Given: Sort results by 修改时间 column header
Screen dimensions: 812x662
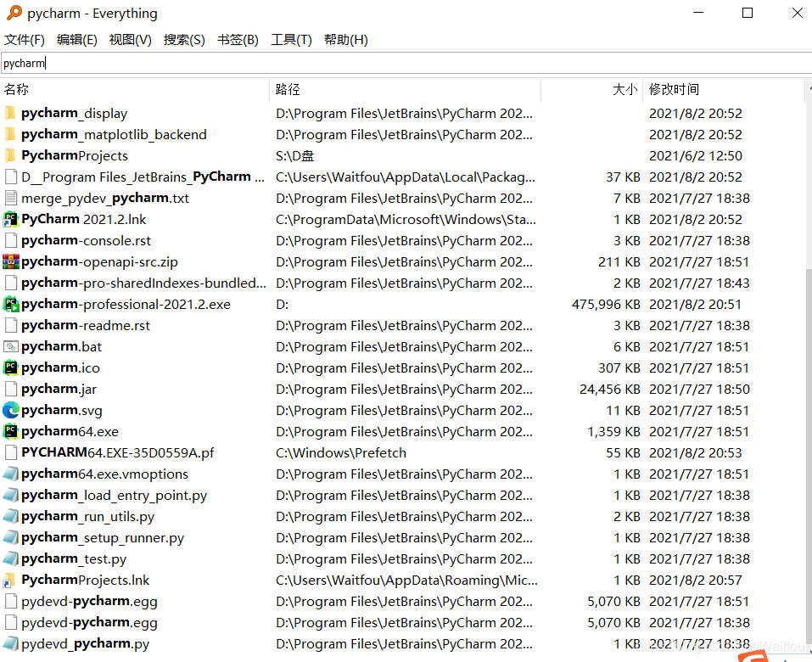Looking at the screenshot, I should [724, 90].
